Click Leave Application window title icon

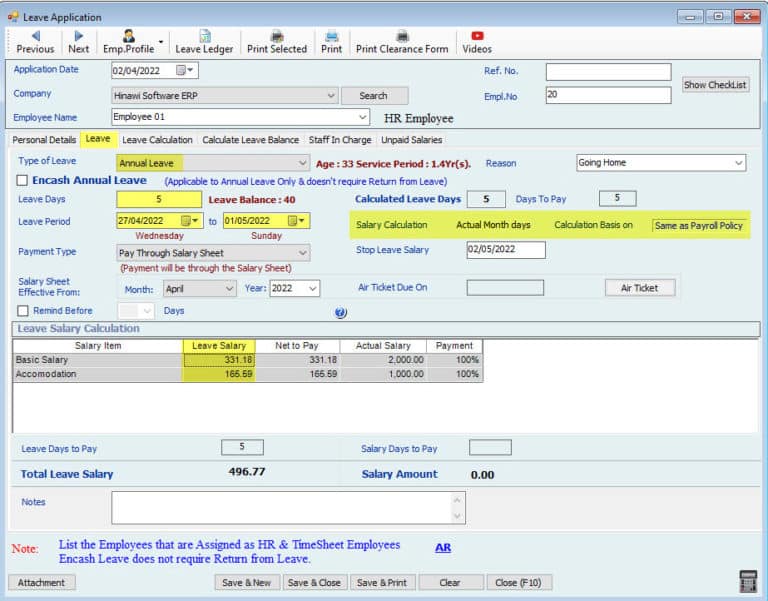coord(13,17)
